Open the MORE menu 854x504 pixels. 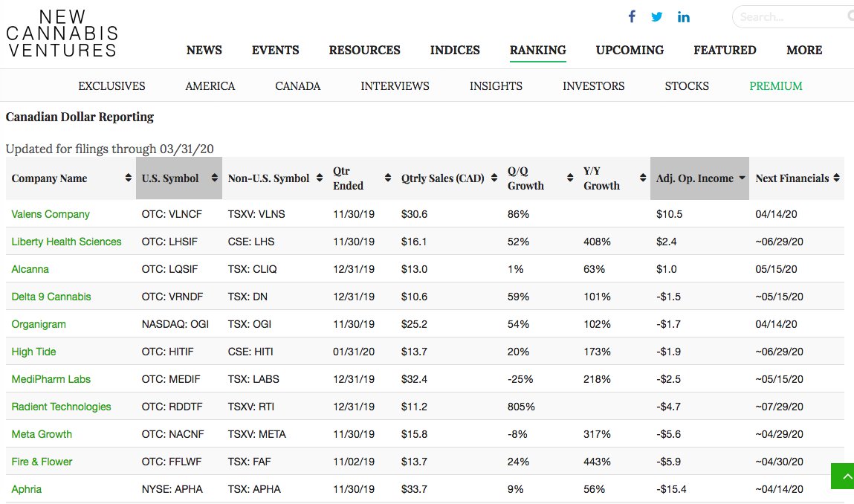(804, 50)
